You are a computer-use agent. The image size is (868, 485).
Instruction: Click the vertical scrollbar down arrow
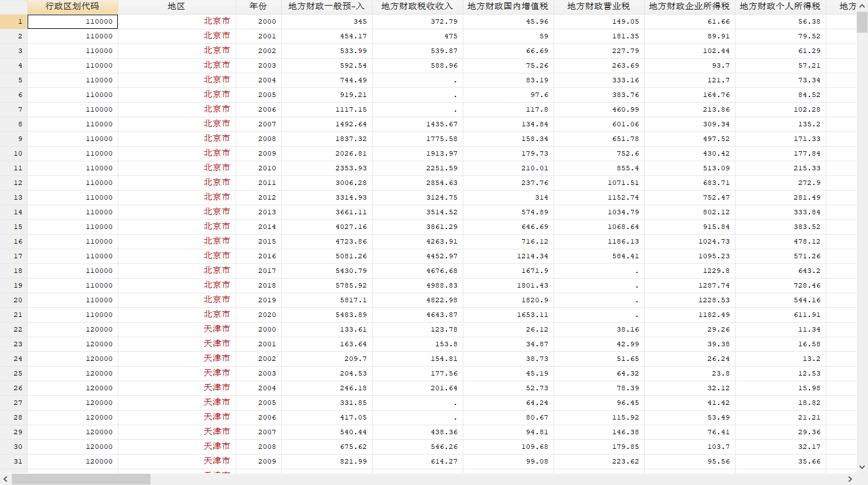(862, 467)
